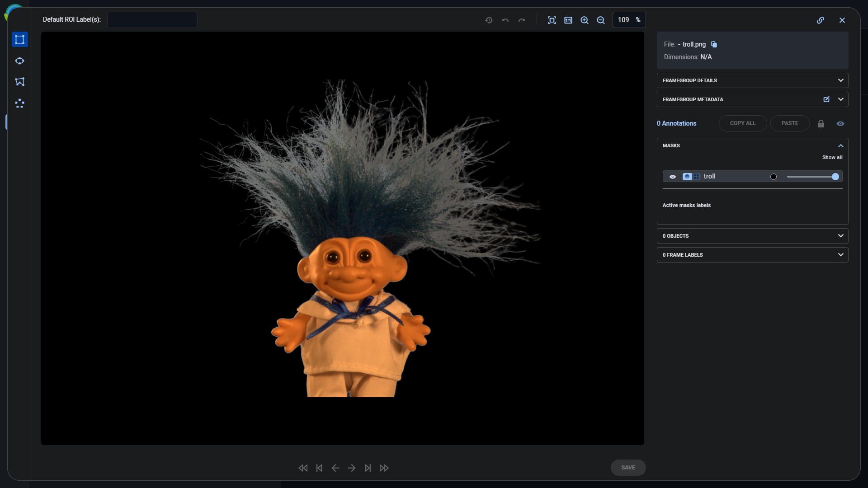Select the polygon annotation tool
The height and width of the screenshot is (488, 868).
[x=19, y=82]
